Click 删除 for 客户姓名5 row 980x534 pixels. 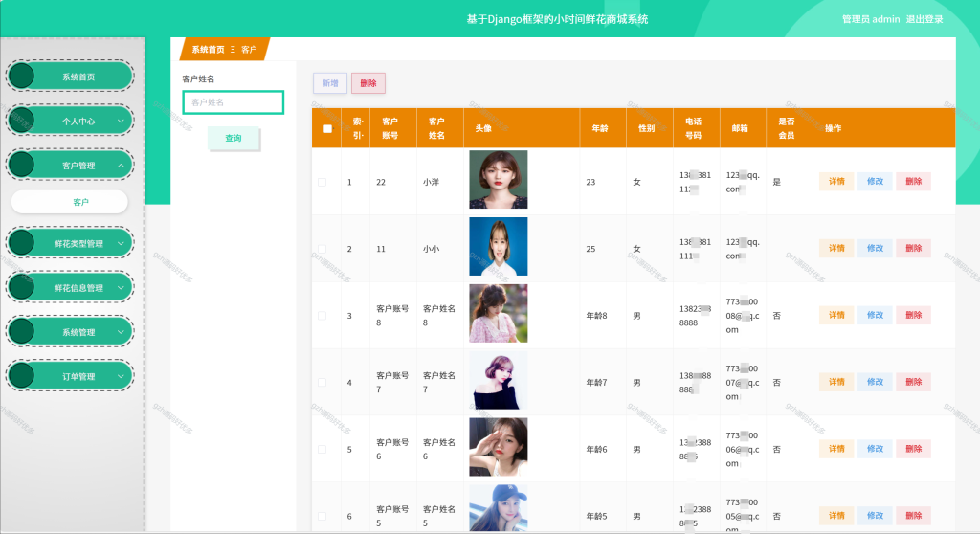(x=914, y=516)
